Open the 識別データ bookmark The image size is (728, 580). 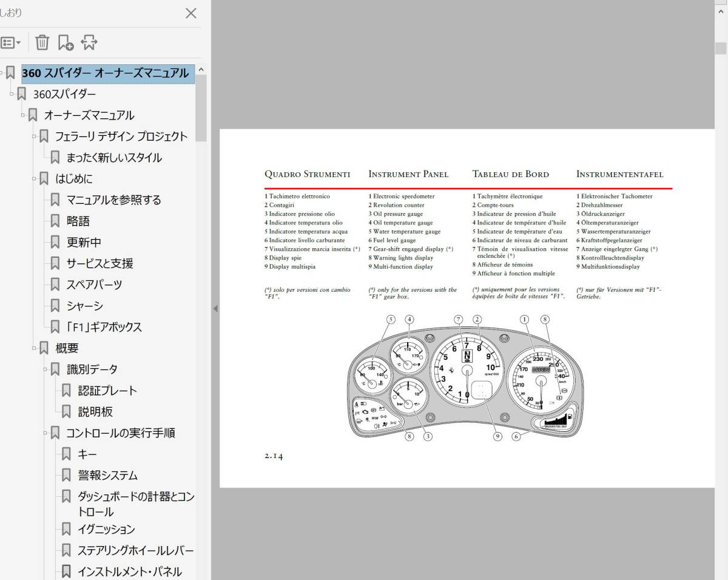pyautogui.click(x=92, y=369)
